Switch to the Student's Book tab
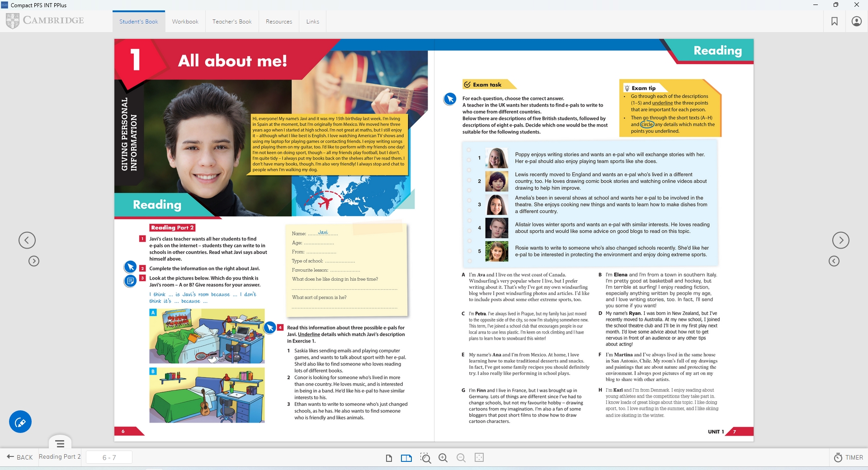868x470 pixels. click(x=139, y=21)
